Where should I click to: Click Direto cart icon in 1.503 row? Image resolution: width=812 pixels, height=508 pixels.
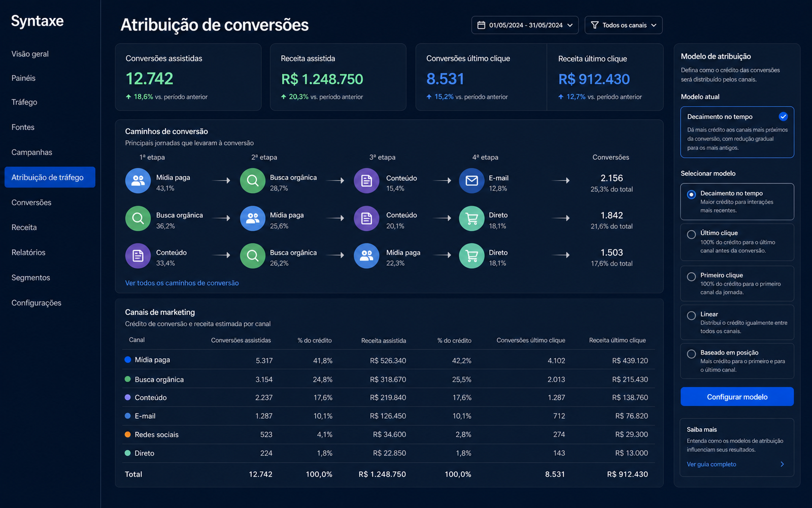pos(471,256)
